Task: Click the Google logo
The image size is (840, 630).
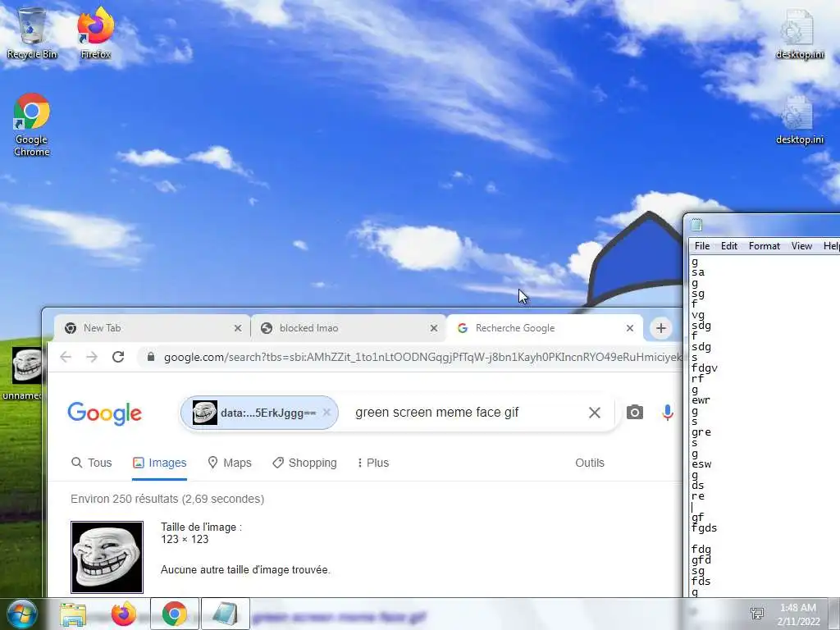Action: [x=104, y=413]
